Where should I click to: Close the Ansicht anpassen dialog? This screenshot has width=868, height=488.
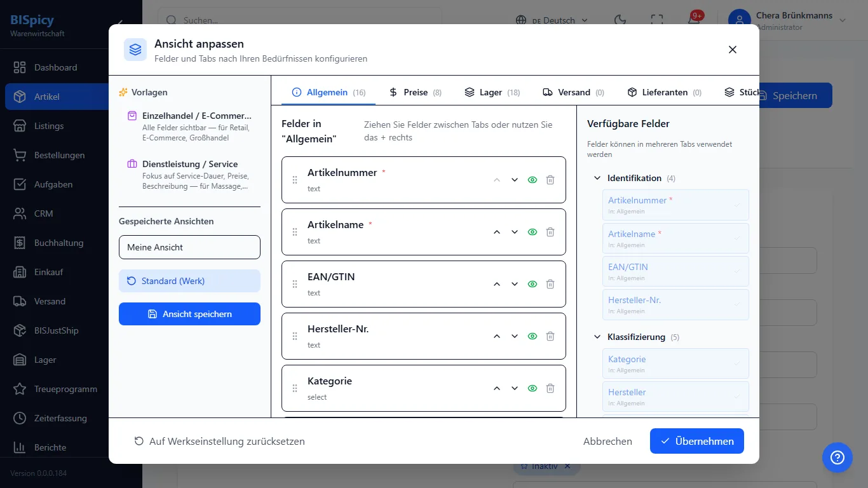point(733,50)
